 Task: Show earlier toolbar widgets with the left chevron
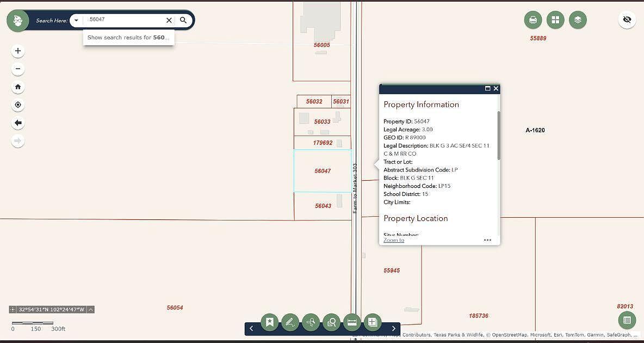[251, 328]
